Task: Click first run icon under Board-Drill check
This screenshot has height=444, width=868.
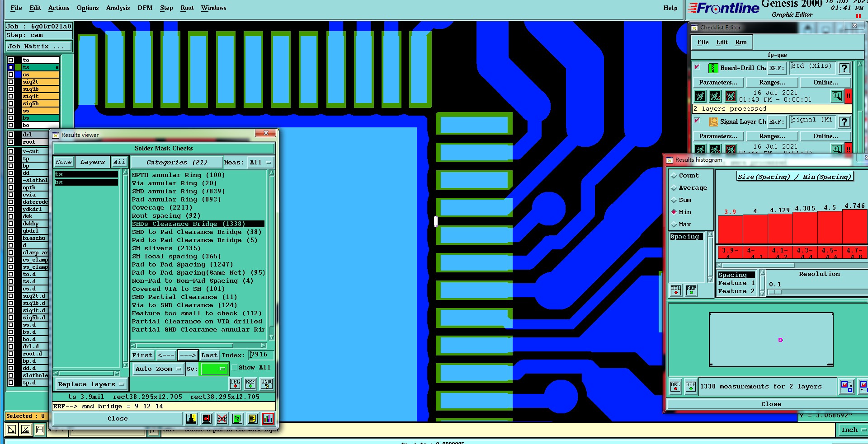Action: pos(700,96)
